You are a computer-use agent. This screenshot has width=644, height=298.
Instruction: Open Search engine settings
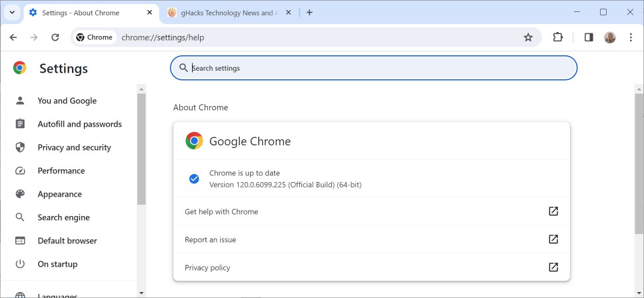click(x=68, y=217)
